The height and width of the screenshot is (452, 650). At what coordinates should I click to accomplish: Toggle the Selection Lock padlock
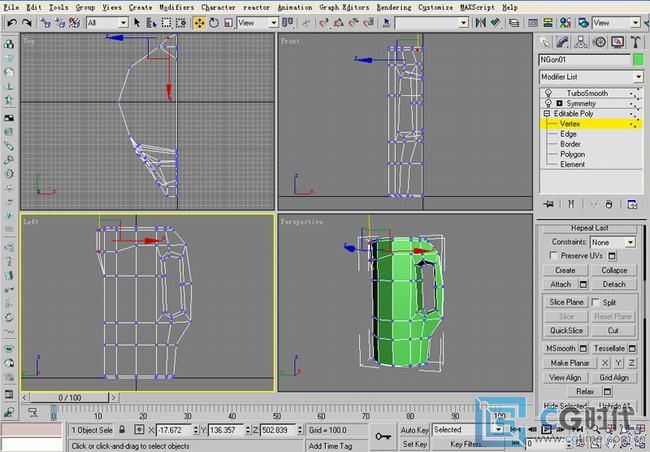coord(122,430)
